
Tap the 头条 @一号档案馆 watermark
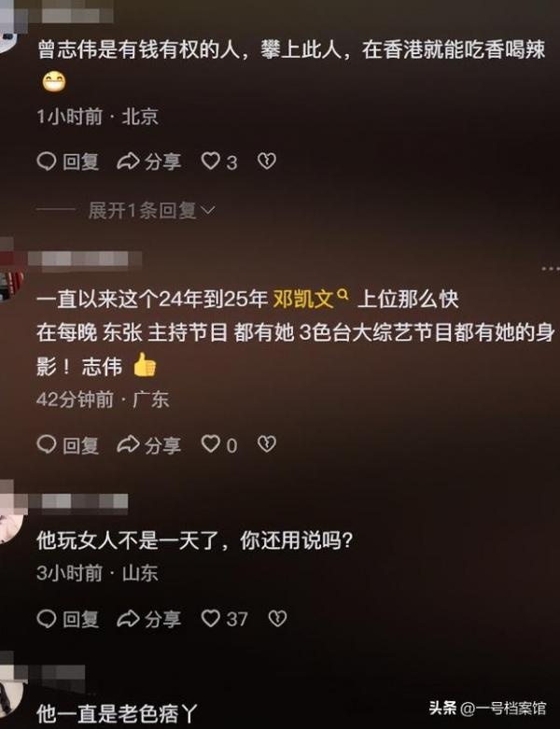[487, 708]
